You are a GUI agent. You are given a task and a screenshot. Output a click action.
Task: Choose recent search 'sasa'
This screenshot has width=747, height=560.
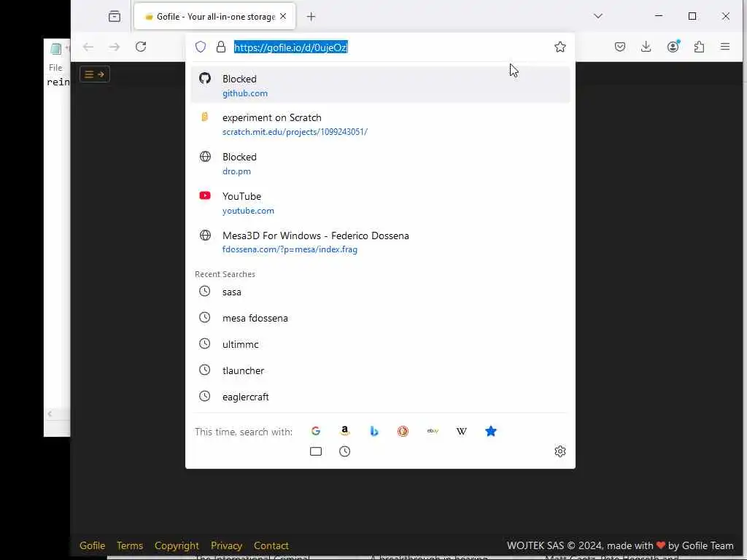380,292
